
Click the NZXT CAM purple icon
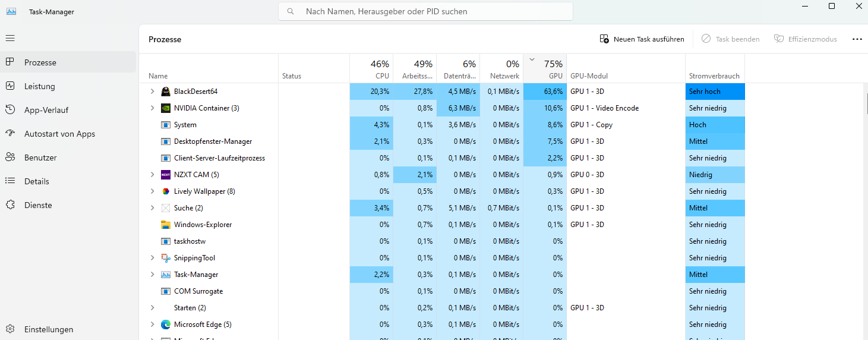(x=166, y=175)
